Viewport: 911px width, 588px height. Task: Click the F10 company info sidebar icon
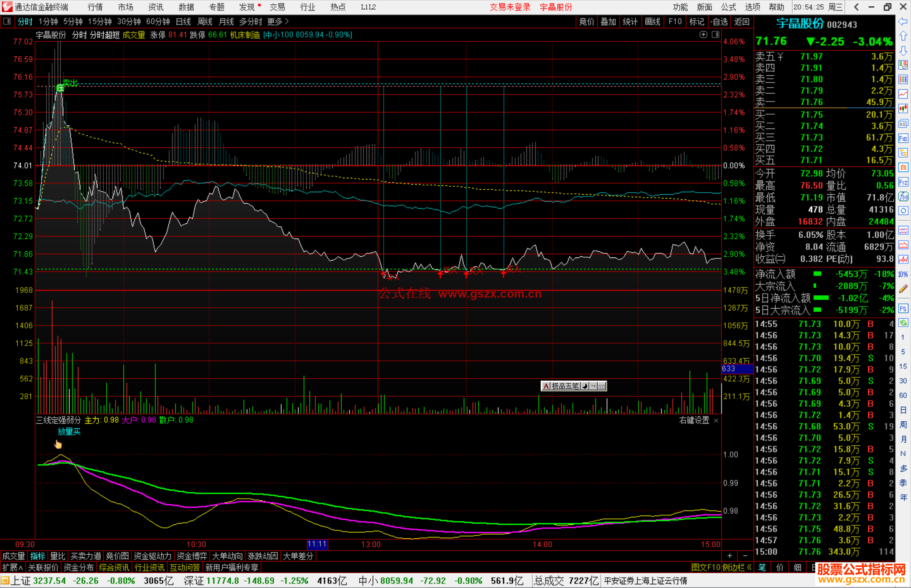903,138
